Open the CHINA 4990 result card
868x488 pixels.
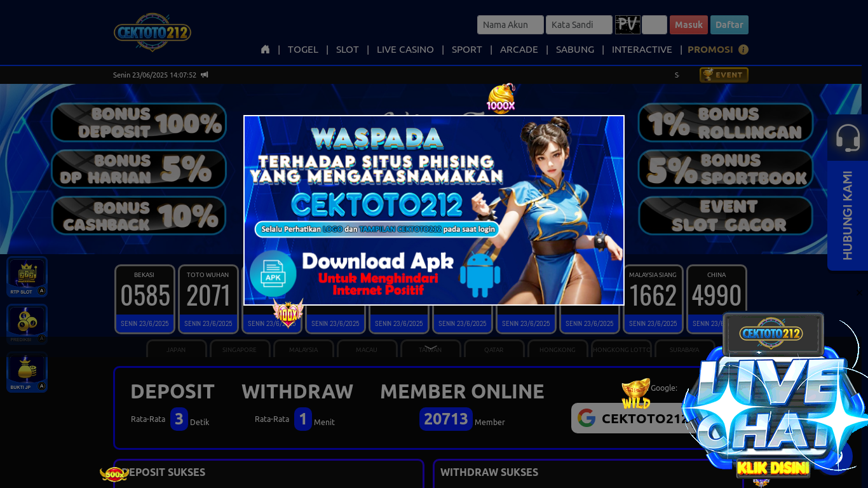tap(717, 299)
